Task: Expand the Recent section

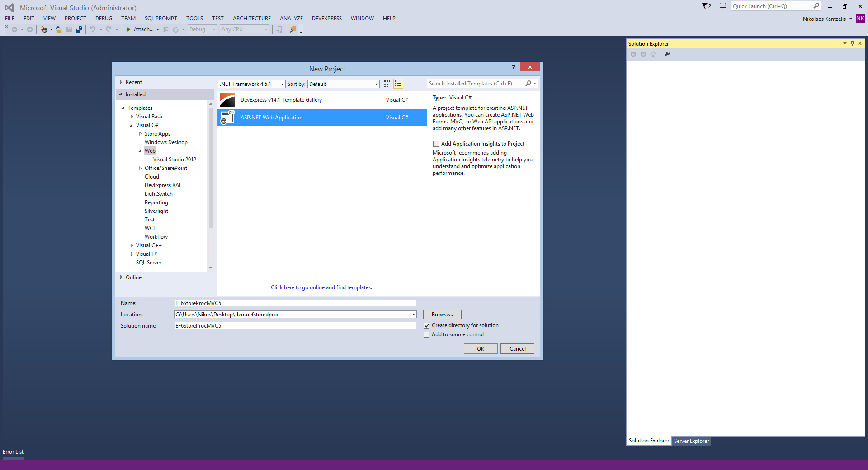Action: 121,82
